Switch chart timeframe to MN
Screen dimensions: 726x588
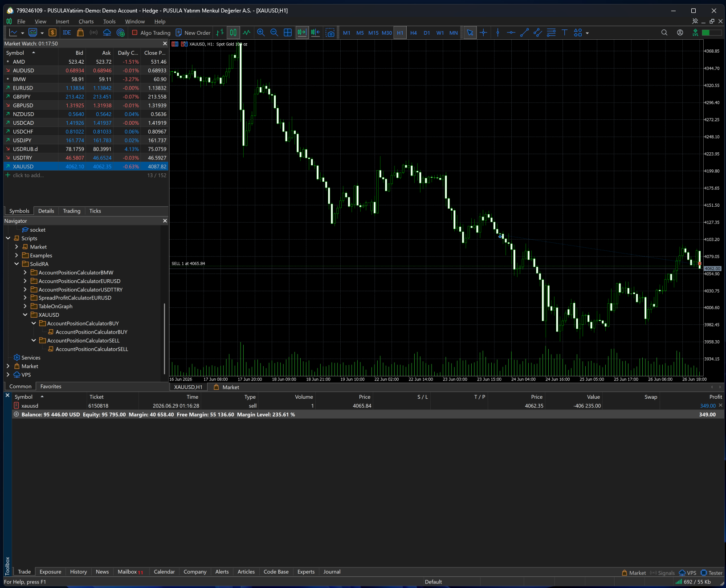coord(453,33)
